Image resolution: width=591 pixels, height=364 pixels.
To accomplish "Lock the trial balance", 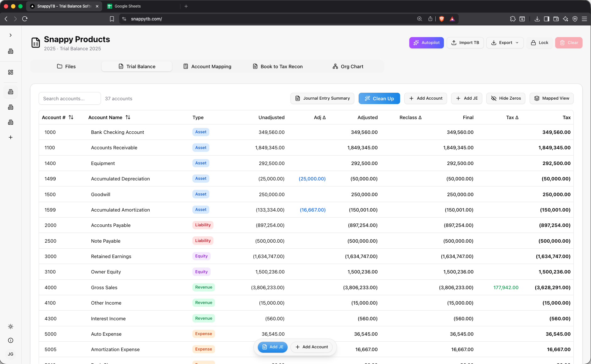I will pos(539,43).
